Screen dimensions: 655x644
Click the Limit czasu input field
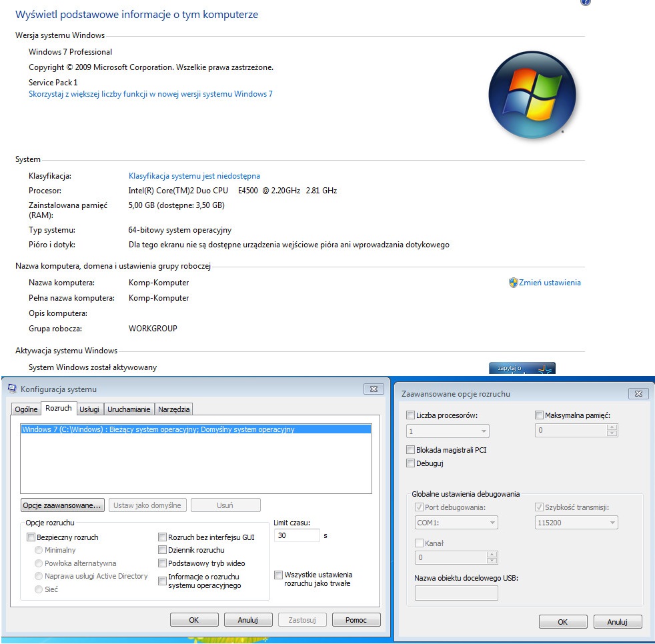pos(297,535)
